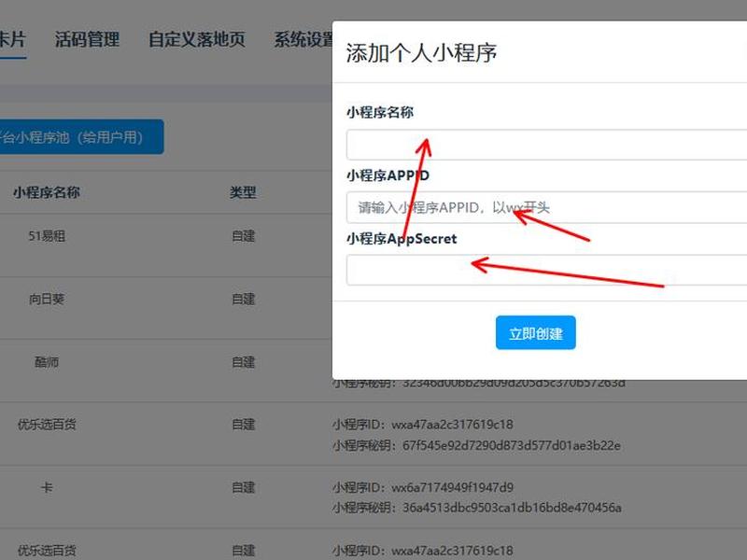Click the 添加个人小程序 dialog title

click(421, 52)
